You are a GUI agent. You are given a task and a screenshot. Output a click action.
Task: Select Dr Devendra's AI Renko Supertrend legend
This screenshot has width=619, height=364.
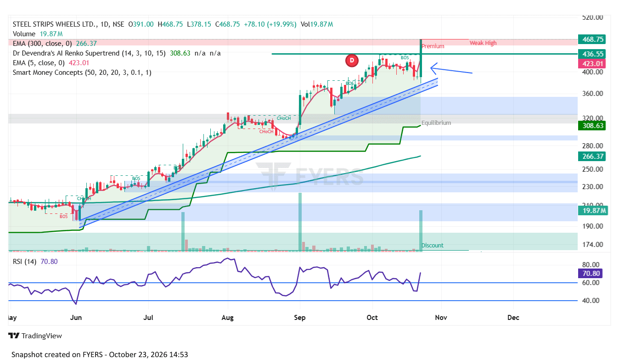(x=117, y=53)
